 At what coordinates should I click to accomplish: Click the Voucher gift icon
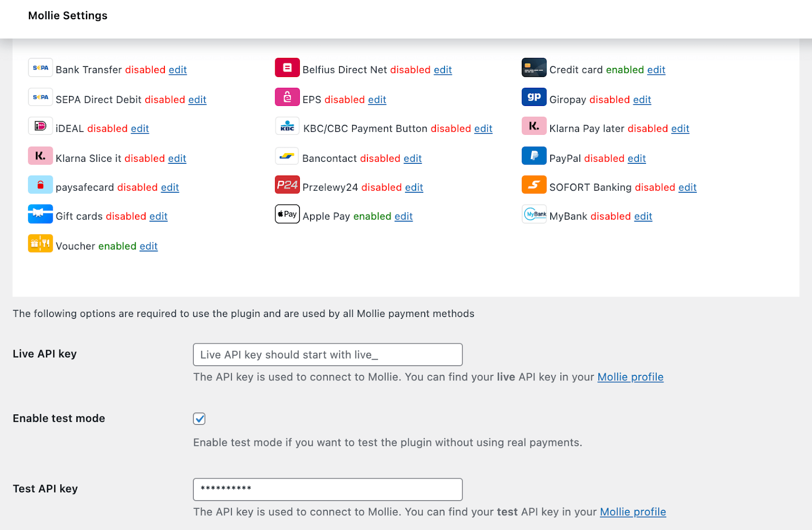point(40,243)
